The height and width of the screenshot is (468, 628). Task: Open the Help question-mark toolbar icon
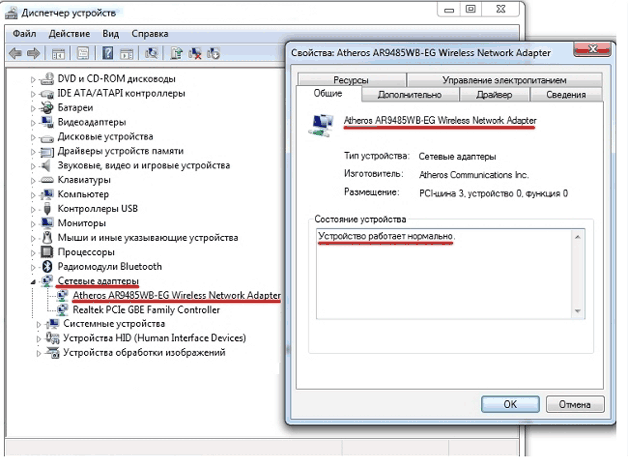107,53
